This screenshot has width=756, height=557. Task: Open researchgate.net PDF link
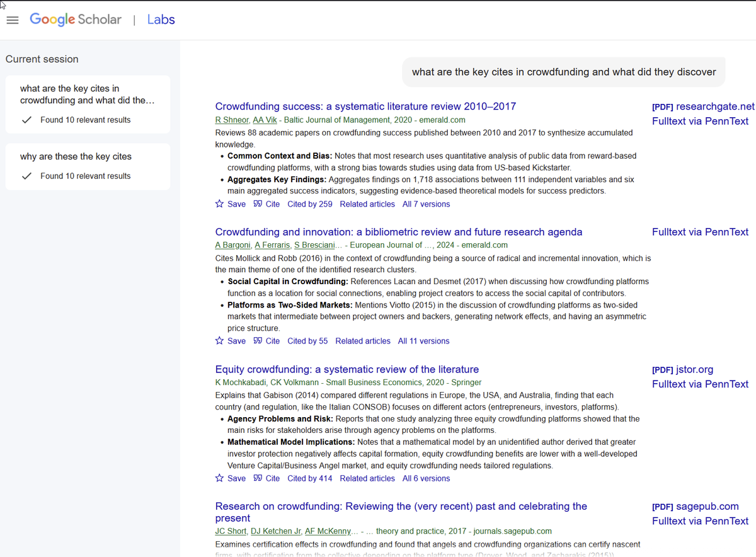click(702, 106)
